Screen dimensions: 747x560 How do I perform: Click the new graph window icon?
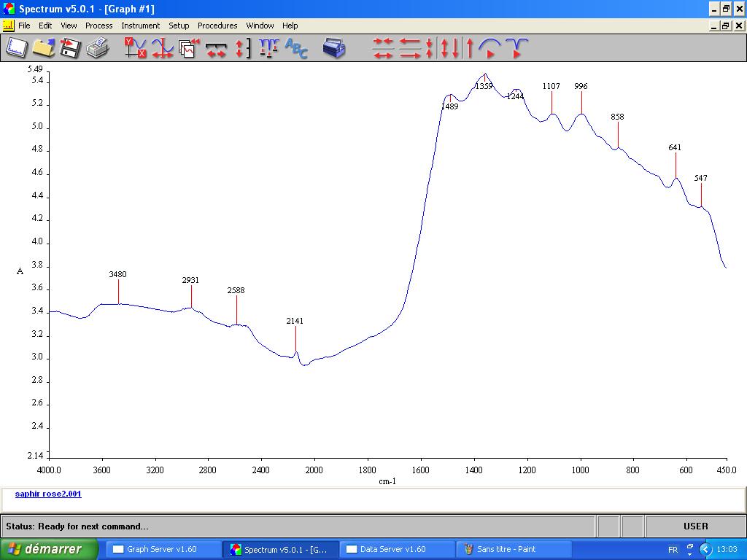(16, 48)
